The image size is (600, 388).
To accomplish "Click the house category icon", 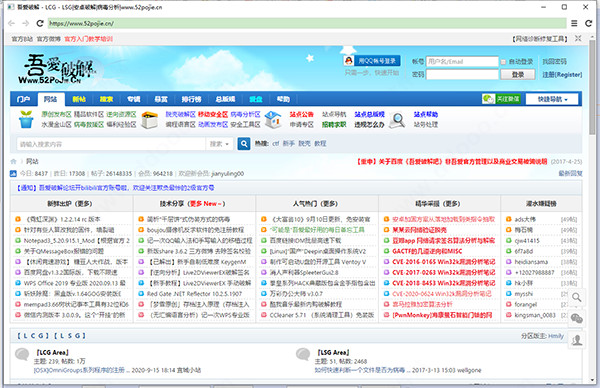I will (273, 119).
